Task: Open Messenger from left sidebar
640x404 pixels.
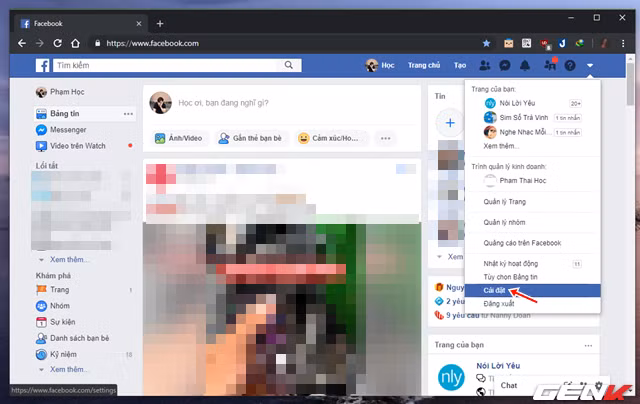Action: coord(61,130)
